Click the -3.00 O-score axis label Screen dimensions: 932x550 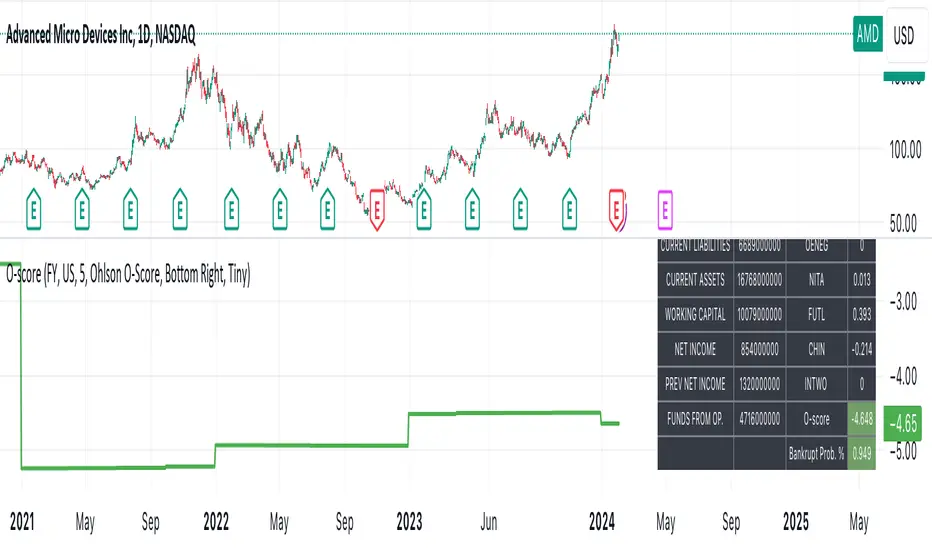pos(903,301)
